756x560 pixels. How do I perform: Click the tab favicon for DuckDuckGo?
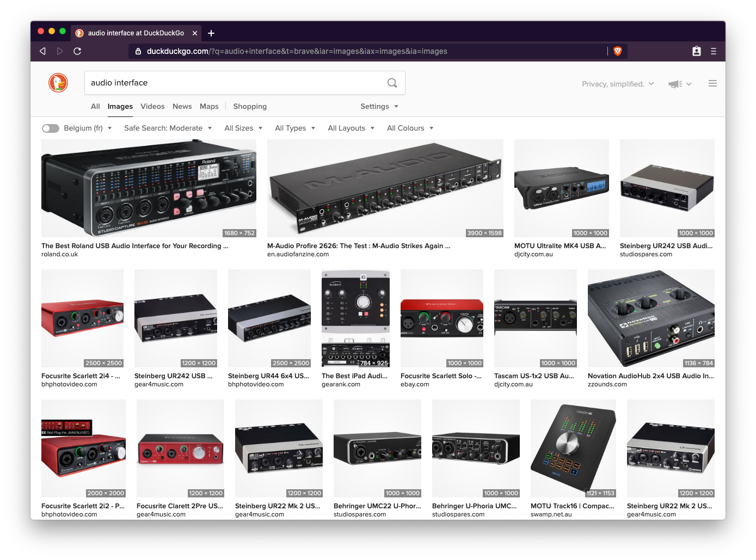[x=79, y=33]
